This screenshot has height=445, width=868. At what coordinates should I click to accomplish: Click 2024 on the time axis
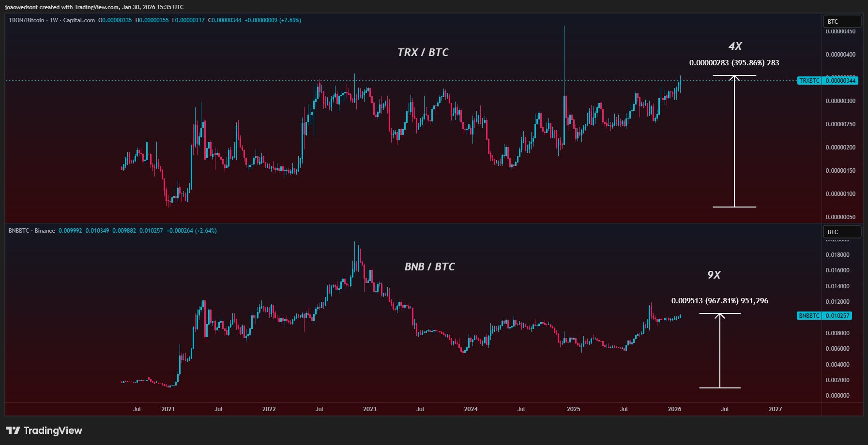(471, 409)
